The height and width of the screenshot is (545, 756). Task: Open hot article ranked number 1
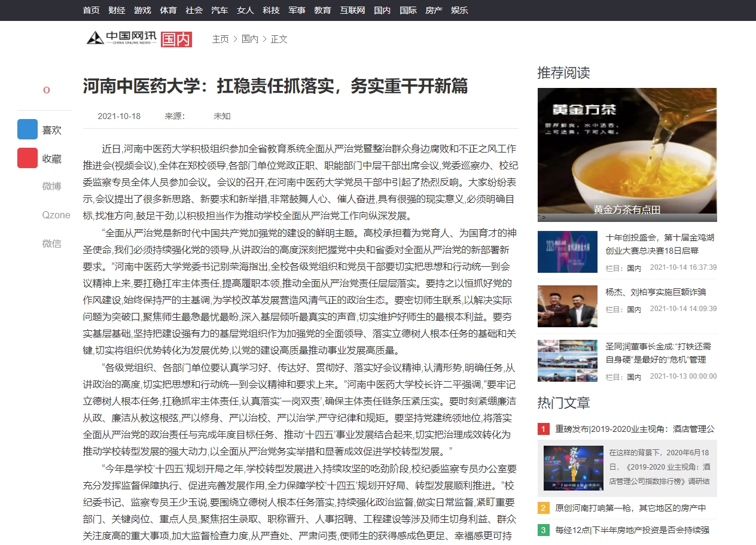click(x=635, y=429)
